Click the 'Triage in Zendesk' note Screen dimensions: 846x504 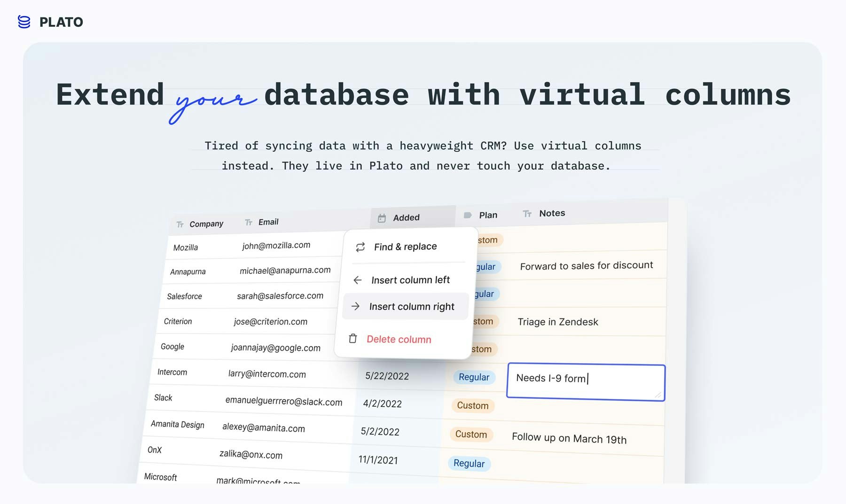tap(558, 322)
